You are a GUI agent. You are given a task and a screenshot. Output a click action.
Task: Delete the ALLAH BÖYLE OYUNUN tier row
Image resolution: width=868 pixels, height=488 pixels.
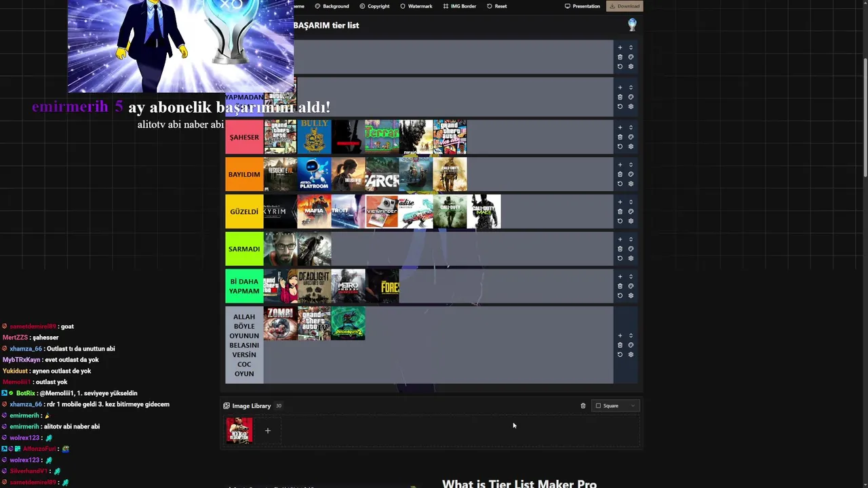tap(620, 345)
